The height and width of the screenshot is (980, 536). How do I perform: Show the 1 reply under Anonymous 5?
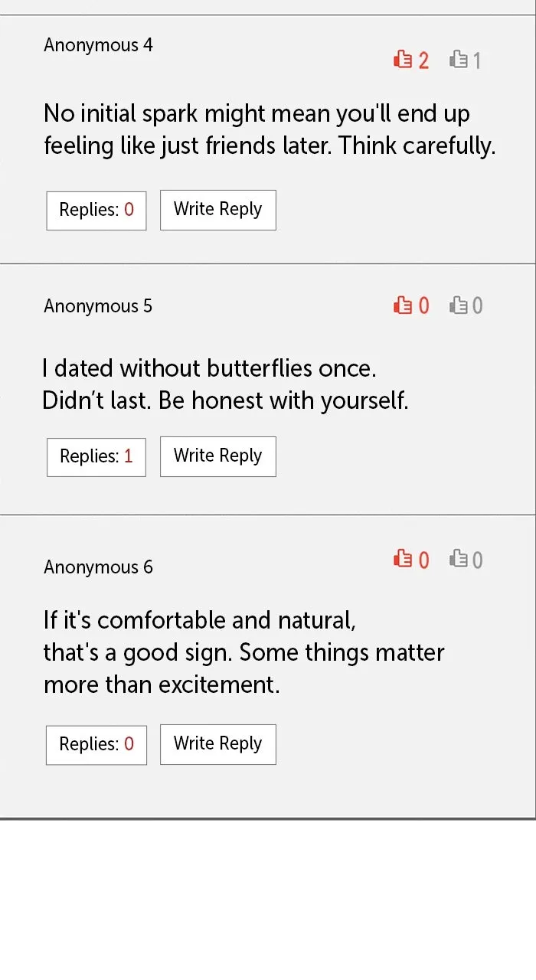point(96,456)
